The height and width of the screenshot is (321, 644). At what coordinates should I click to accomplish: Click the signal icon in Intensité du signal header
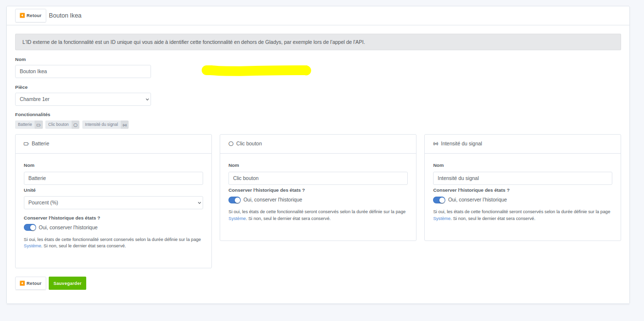tap(436, 144)
